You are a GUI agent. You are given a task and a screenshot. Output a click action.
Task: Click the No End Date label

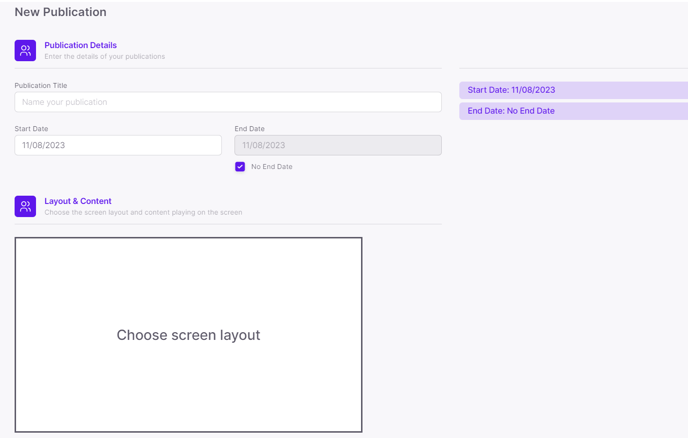[x=272, y=167]
